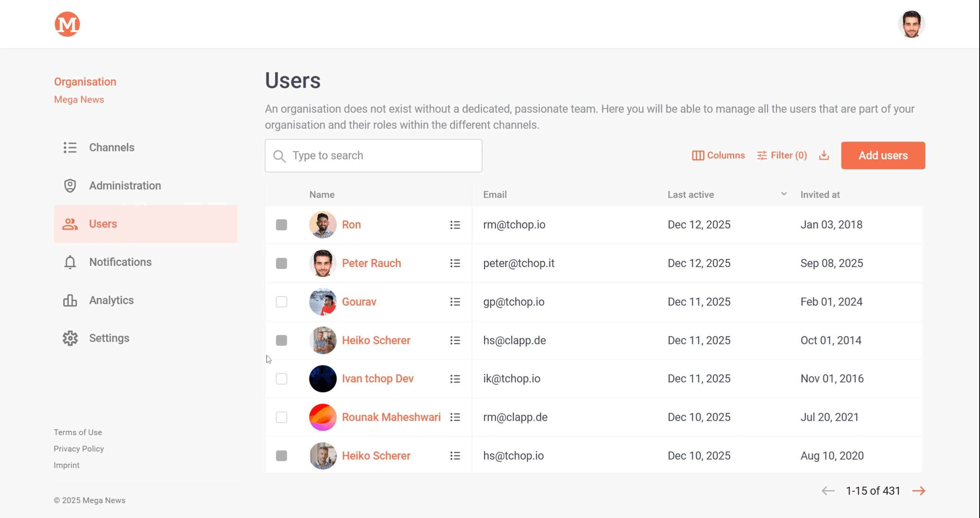Open the Filter (0) options
The height and width of the screenshot is (518, 980).
pyautogui.click(x=782, y=155)
